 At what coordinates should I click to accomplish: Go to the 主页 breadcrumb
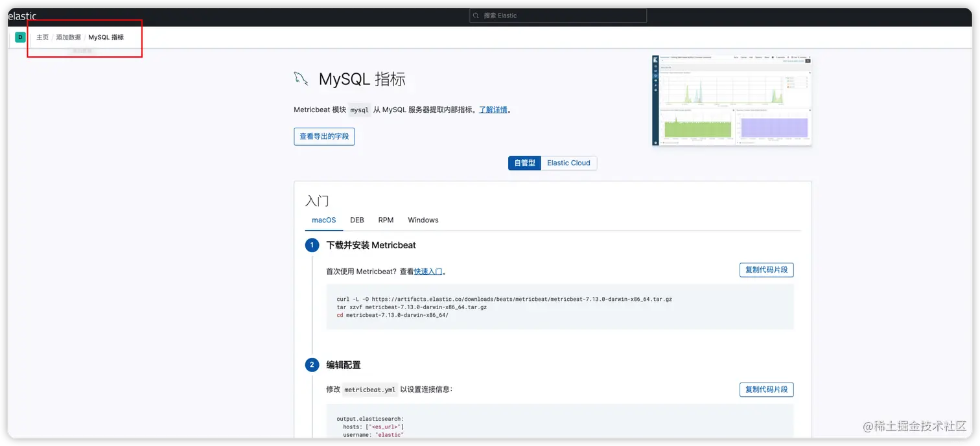pyautogui.click(x=42, y=38)
